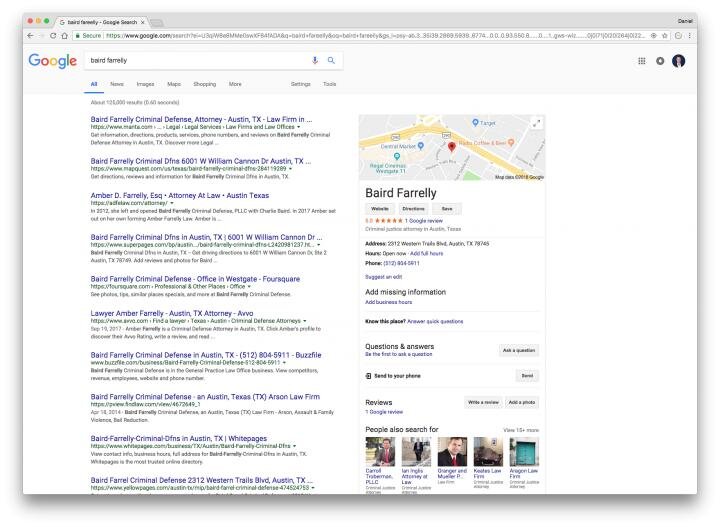Expand the whitepages.com result URL dropdown arrow
The width and height of the screenshot is (720, 527).
tap(294, 446)
